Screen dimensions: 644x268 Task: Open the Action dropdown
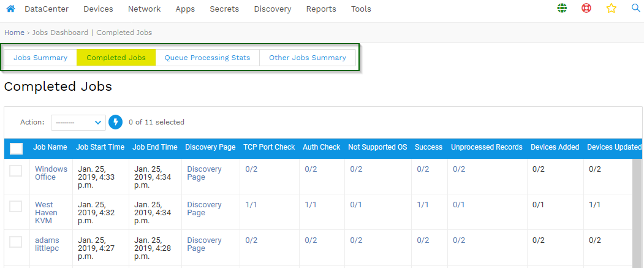[x=78, y=122]
